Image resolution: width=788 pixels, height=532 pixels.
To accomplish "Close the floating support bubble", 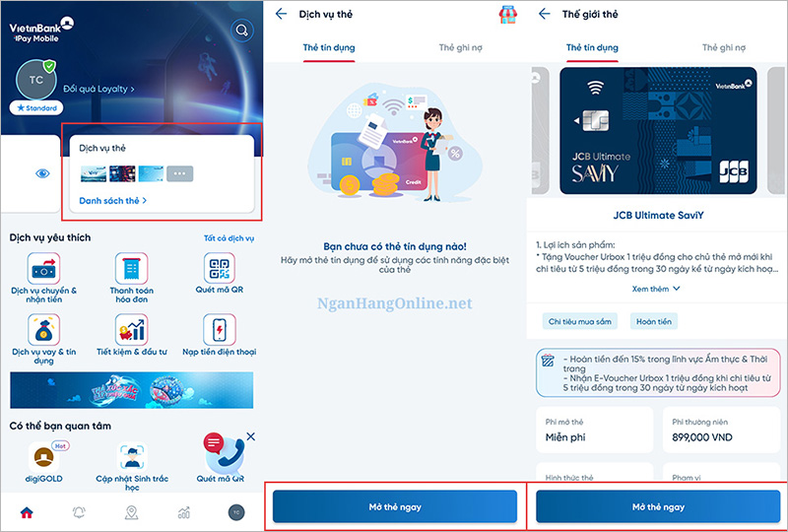I will click(x=251, y=436).
